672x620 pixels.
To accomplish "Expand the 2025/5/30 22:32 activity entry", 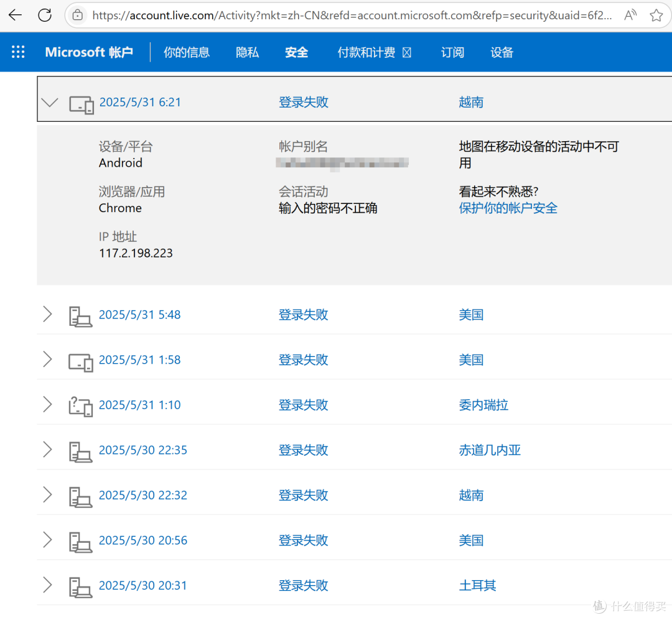I will point(47,494).
